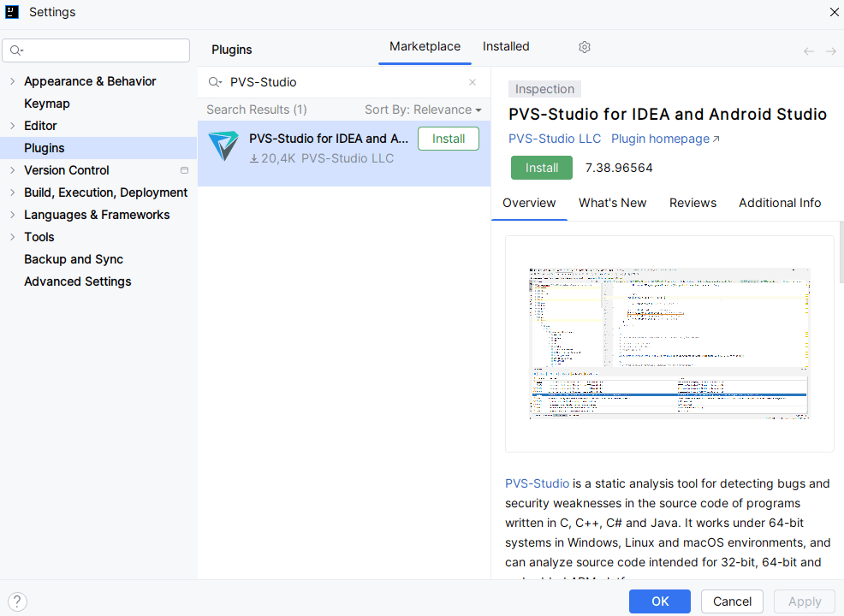
Task: Open the What's New tab
Action: (612, 203)
